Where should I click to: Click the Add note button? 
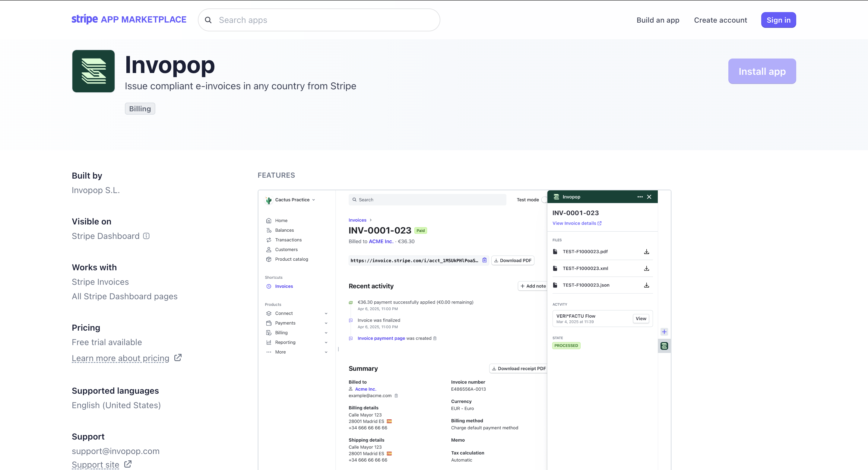coord(533,286)
